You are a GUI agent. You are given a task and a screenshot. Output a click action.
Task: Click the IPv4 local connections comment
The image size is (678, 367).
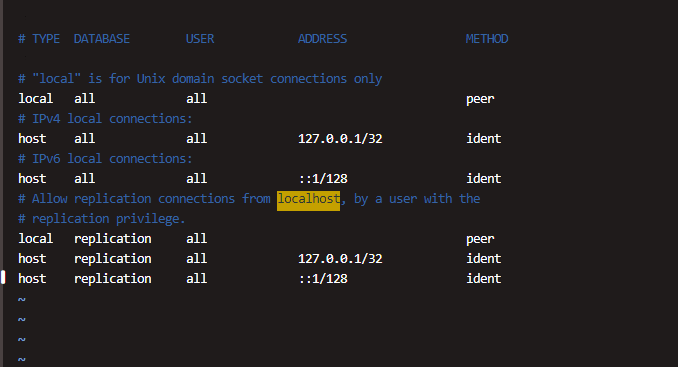coord(105,118)
